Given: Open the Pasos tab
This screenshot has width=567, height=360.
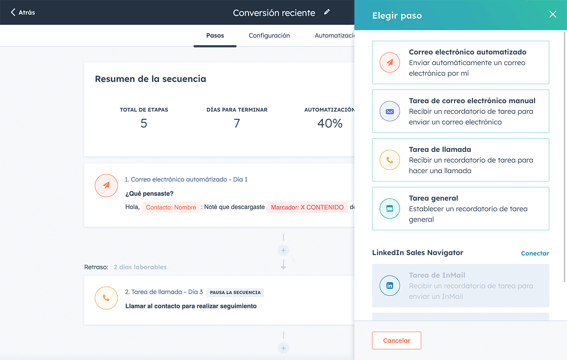Looking at the screenshot, I should pos(215,36).
